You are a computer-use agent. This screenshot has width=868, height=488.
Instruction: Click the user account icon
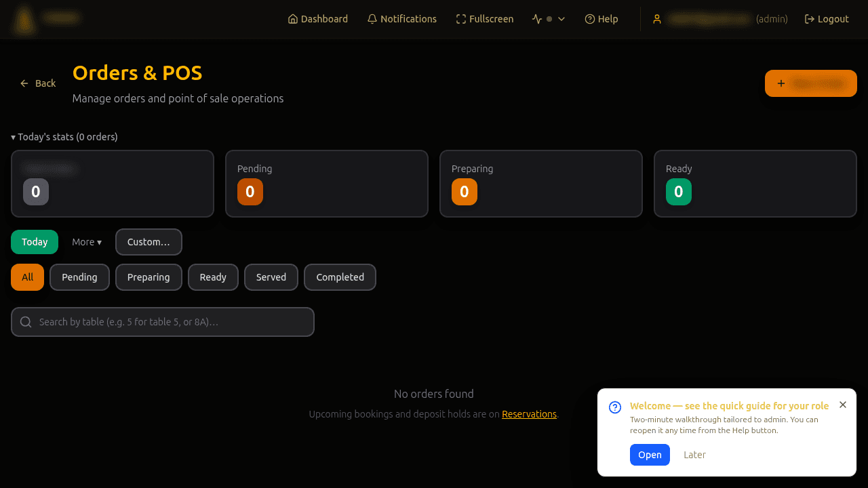[x=657, y=19]
